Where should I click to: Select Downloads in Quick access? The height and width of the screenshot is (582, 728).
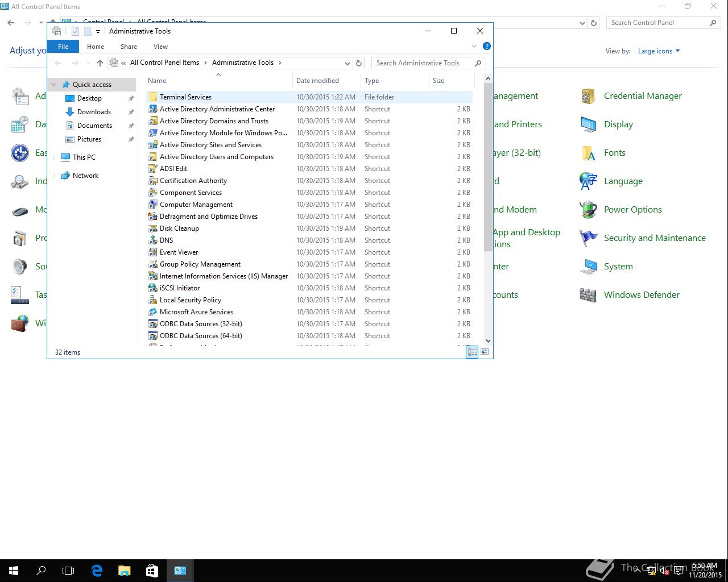click(x=94, y=112)
